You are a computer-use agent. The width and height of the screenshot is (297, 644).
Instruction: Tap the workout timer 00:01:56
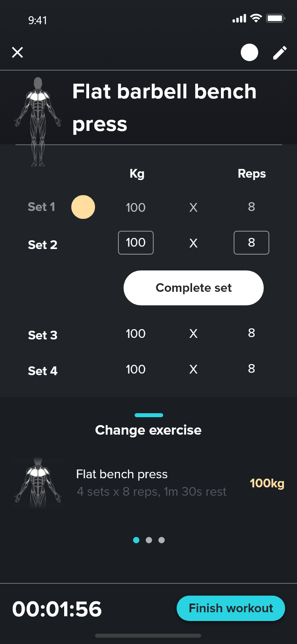(57, 609)
